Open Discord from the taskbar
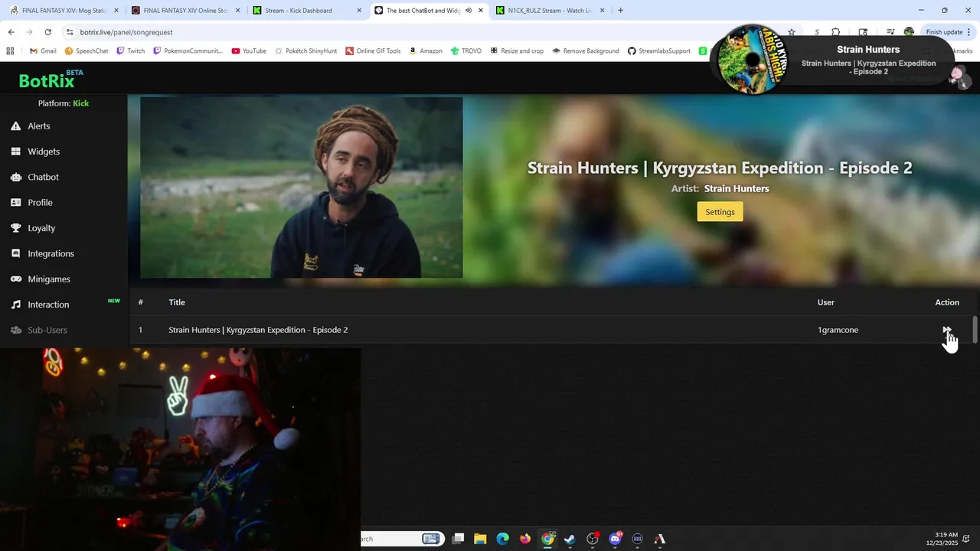The image size is (980, 551). pos(615,539)
